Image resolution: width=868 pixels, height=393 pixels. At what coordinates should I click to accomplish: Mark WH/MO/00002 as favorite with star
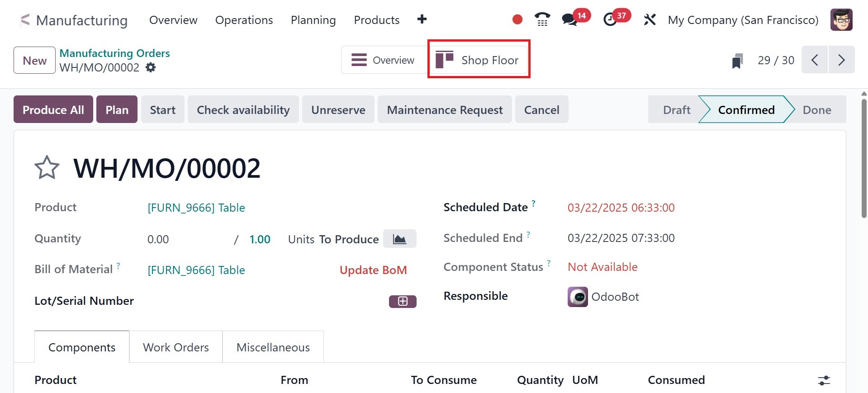pyautogui.click(x=47, y=168)
